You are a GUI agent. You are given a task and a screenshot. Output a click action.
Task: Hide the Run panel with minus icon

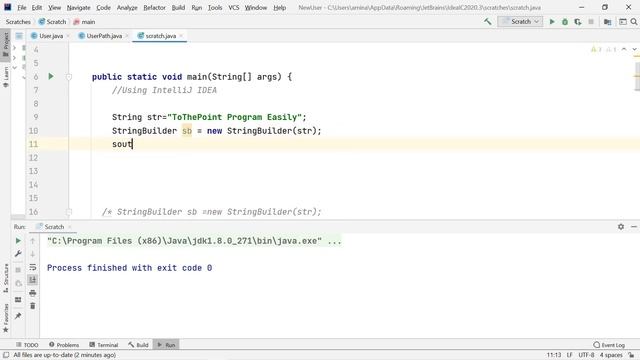pos(633,227)
